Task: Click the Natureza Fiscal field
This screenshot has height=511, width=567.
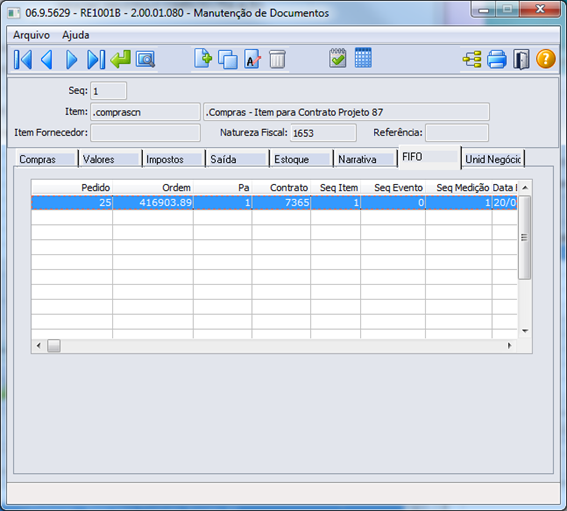Action: [323, 133]
